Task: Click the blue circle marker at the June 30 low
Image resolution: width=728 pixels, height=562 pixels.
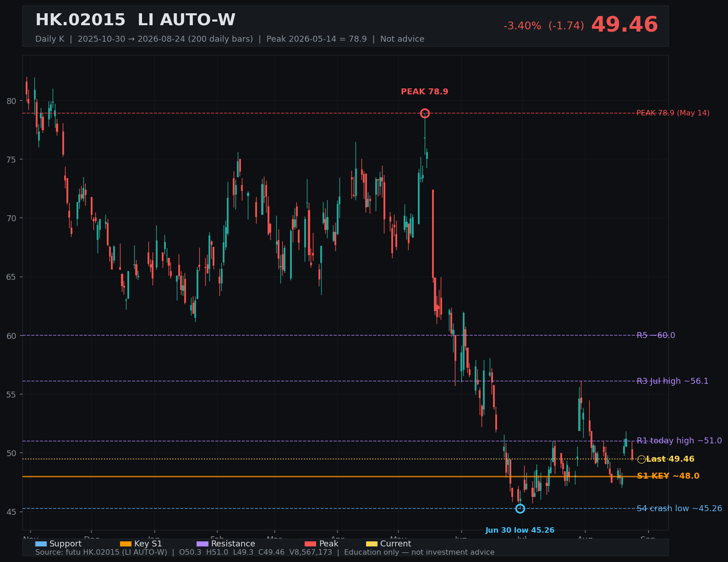Action: (x=520, y=508)
